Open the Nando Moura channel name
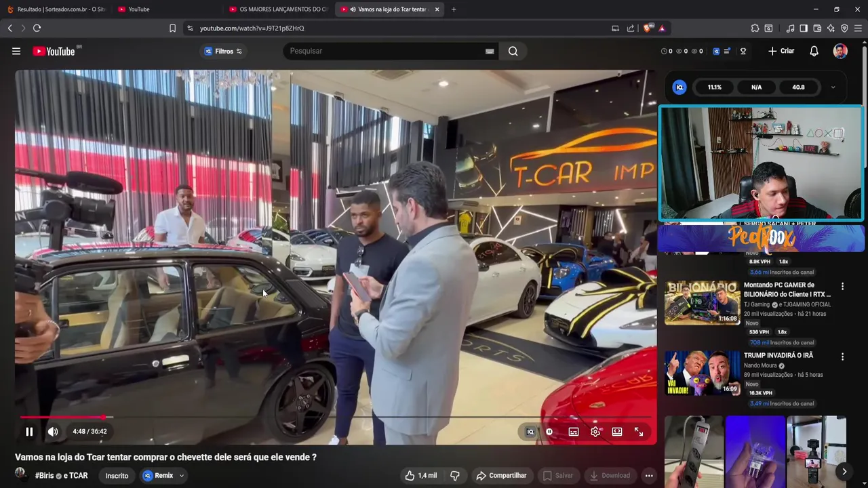868x488 pixels. (x=760, y=365)
